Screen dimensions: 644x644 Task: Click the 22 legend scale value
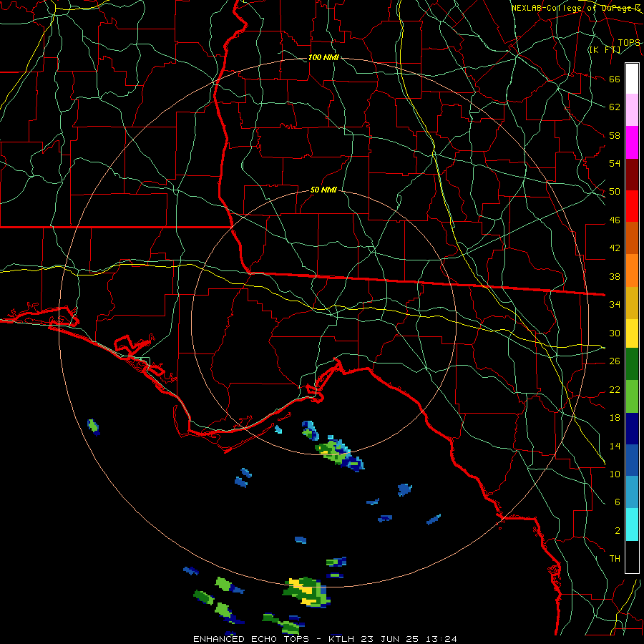click(x=615, y=389)
